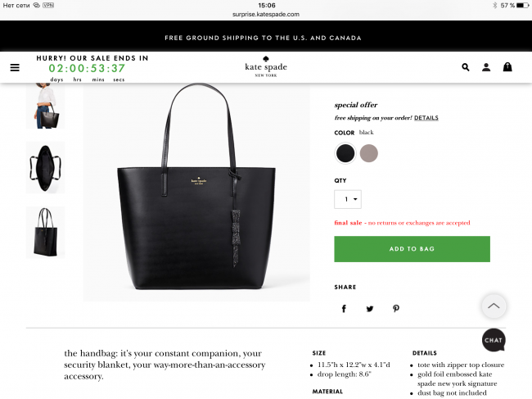The width and height of the screenshot is (532, 399).
Task: View the angled side-view tote thumbnail
Action: click(x=46, y=232)
